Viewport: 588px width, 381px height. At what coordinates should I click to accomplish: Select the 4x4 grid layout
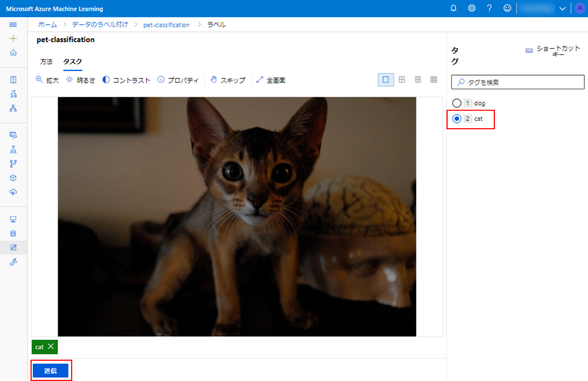(434, 80)
